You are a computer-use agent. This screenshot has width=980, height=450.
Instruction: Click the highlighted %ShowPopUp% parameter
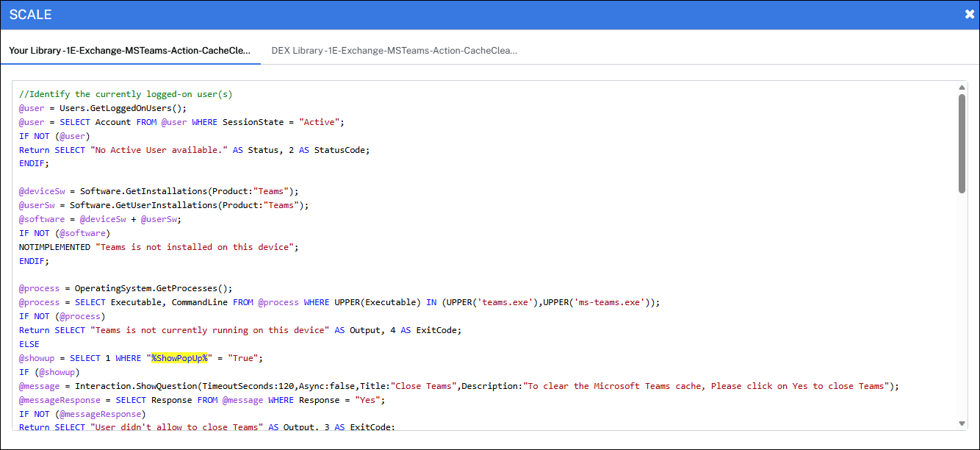tap(181, 358)
